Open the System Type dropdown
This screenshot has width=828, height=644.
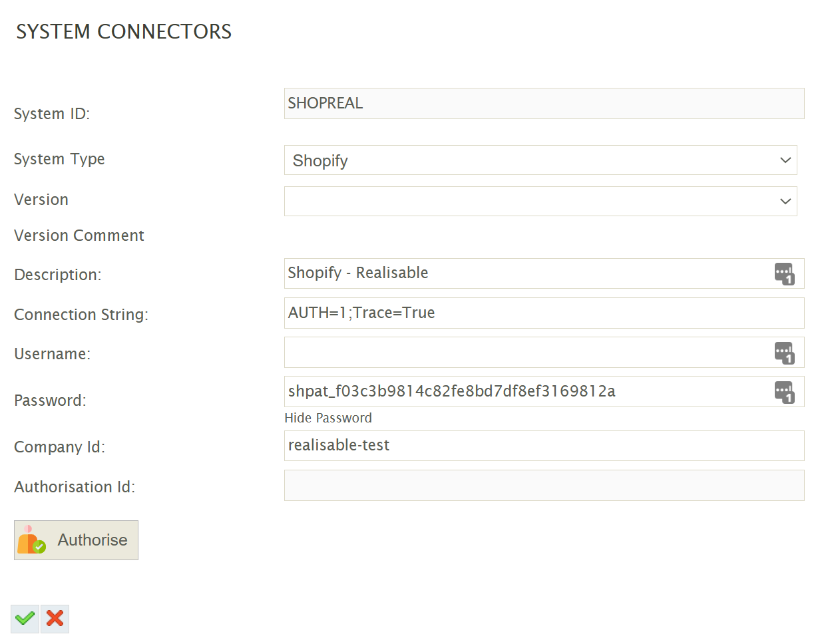(532, 160)
